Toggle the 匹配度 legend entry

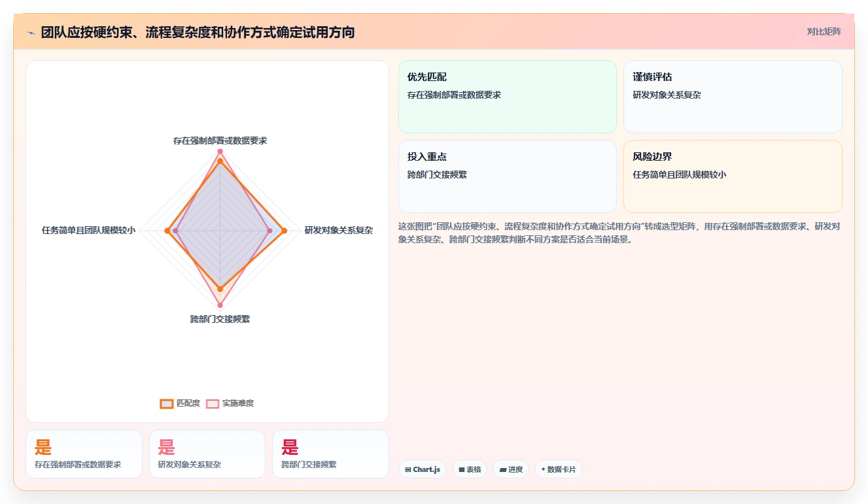pyautogui.click(x=180, y=403)
